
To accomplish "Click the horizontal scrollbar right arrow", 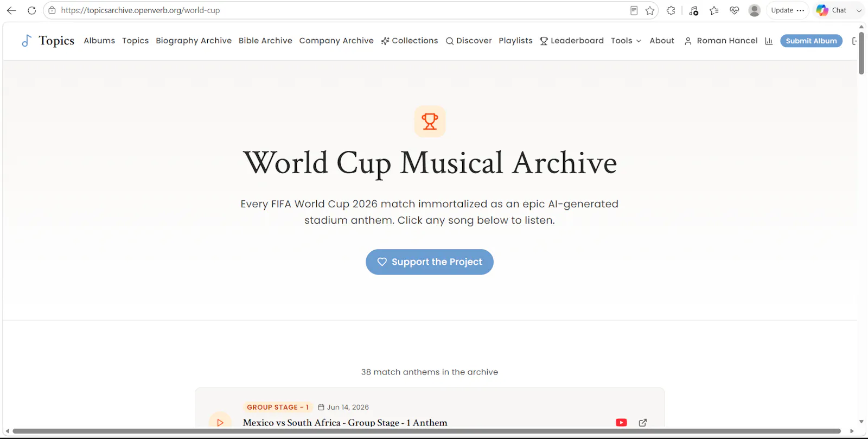I will click(852, 431).
